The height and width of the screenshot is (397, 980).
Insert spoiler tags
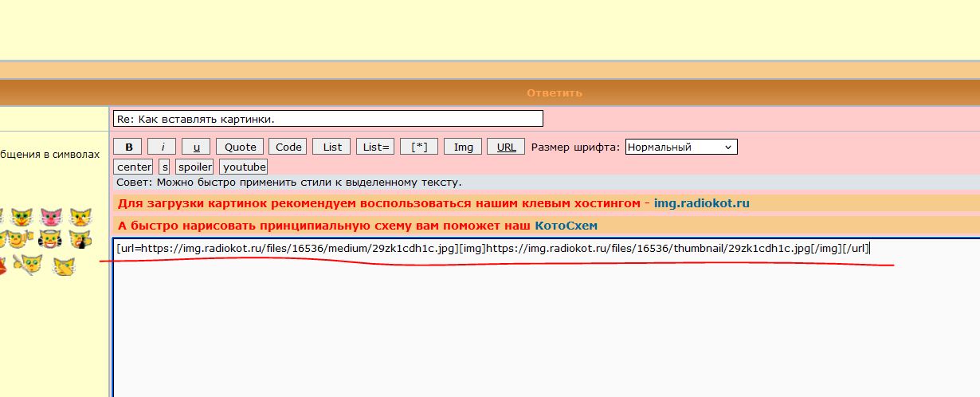tap(195, 167)
